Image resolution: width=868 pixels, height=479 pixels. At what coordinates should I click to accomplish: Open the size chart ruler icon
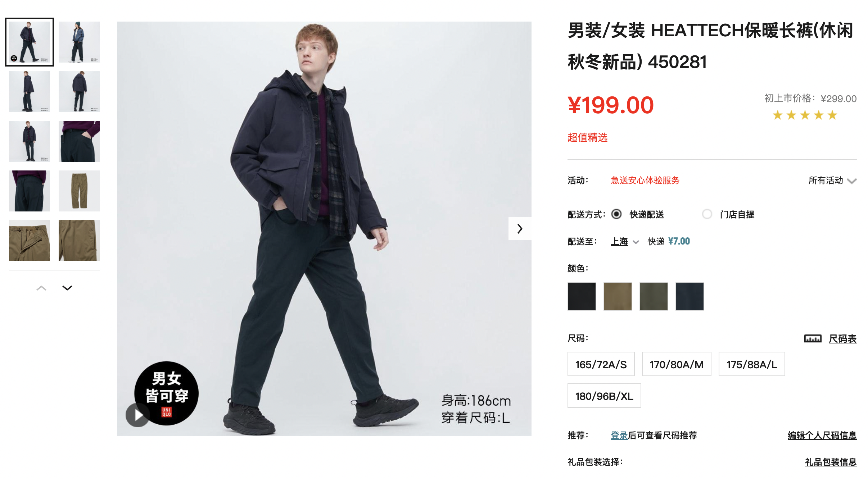pyautogui.click(x=813, y=338)
